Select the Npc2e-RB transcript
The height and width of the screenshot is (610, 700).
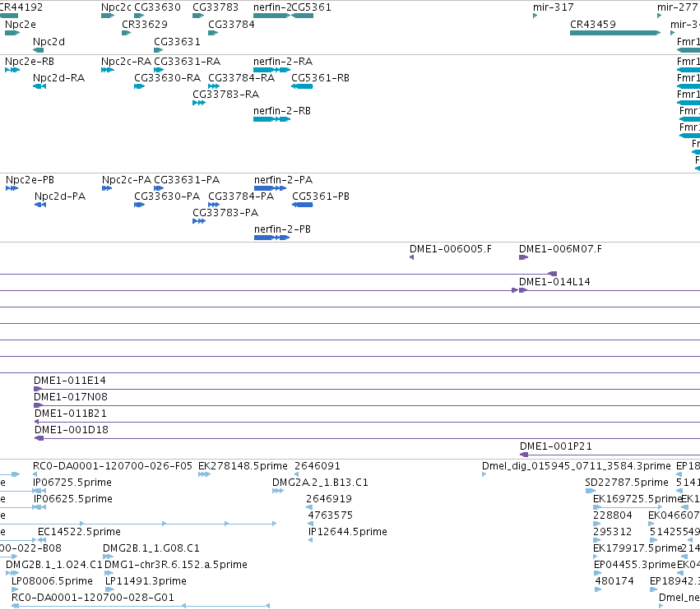tap(12, 70)
